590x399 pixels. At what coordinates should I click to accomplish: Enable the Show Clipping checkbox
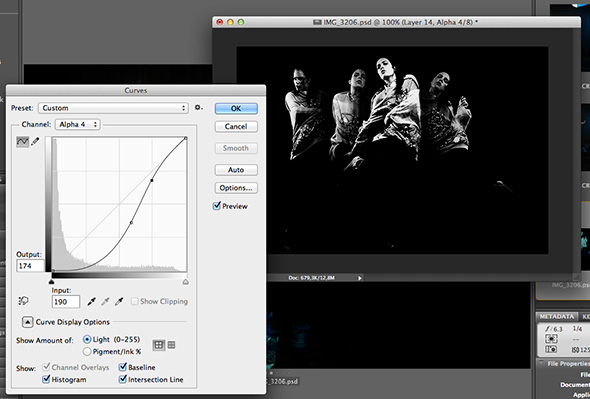click(x=134, y=301)
